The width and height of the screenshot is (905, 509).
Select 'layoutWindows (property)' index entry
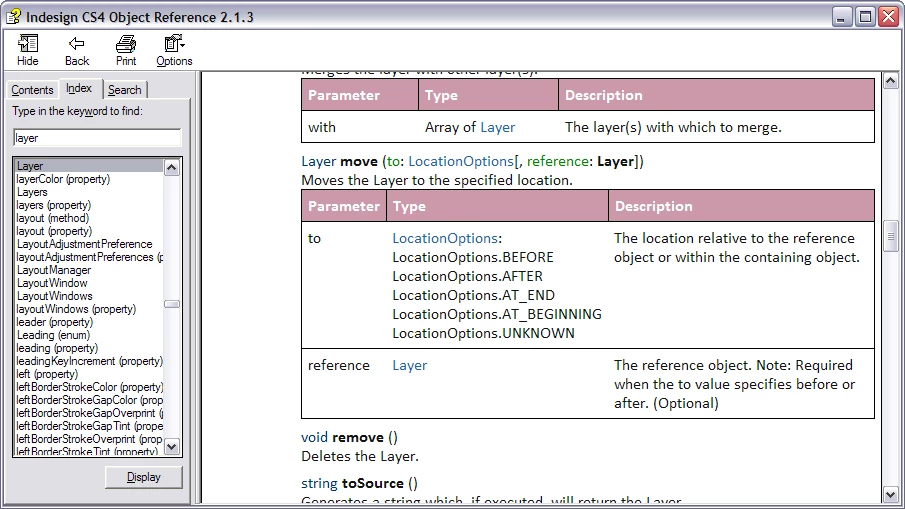coord(76,309)
